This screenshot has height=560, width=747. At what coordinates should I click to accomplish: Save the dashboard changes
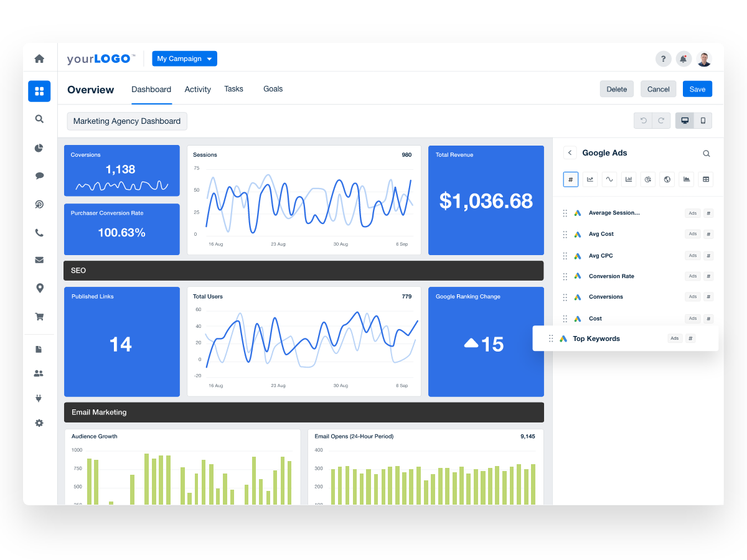(697, 88)
